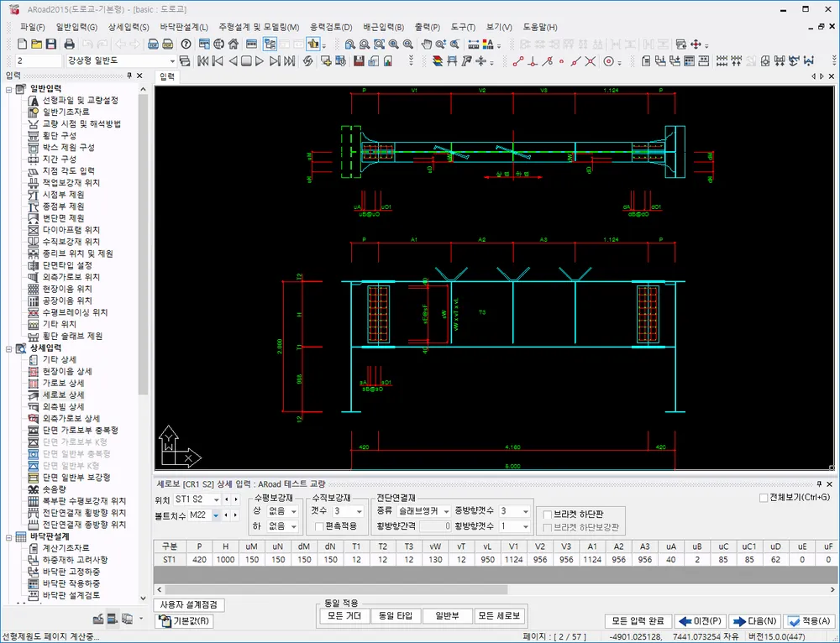Image resolution: width=840 pixels, height=643 pixels.
Task: Toggle the tree view panel icon
Action: pyautogui.click(x=270, y=44)
